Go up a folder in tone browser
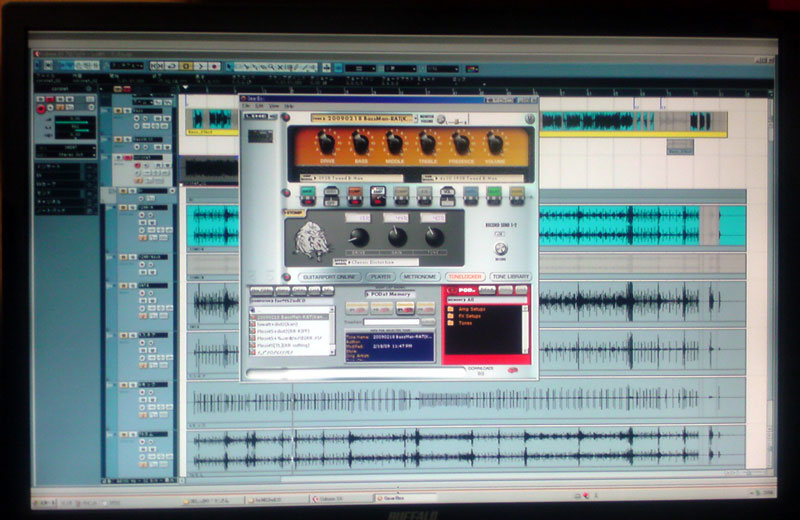 253,310
